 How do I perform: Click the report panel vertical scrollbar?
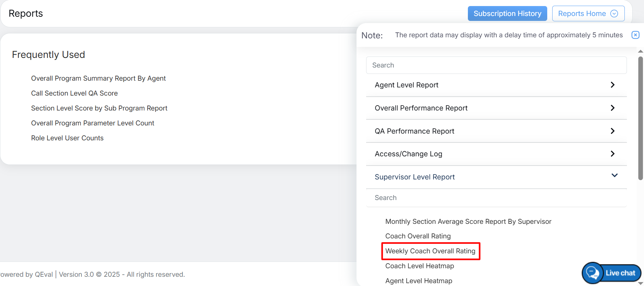coord(640,117)
